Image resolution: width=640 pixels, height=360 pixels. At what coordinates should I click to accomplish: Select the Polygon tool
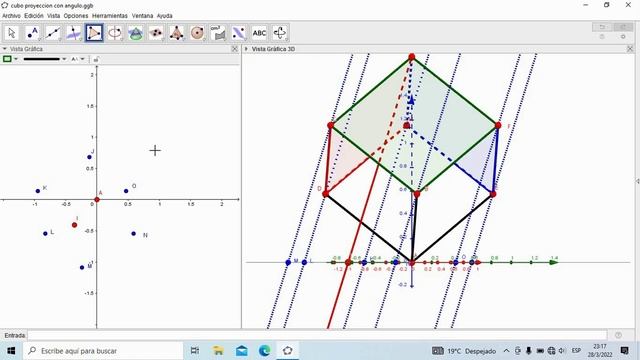(x=94, y=33)
